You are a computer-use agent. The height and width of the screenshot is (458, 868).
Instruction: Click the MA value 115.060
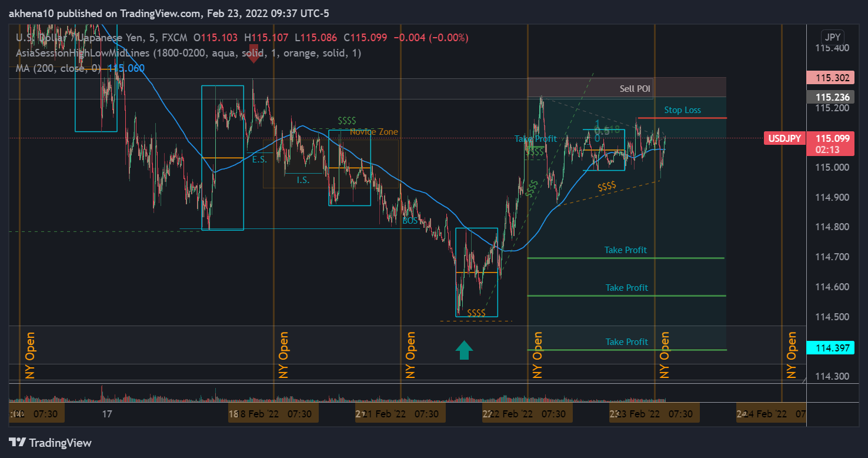coord(126,68)
